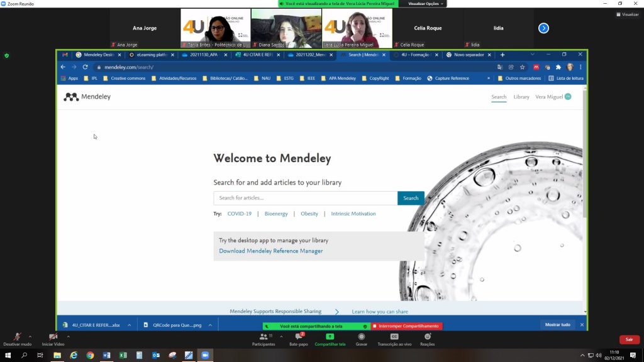
Task: Expand options for 4U_CITAR E REFER xlsx download
Action: (129, 325)
